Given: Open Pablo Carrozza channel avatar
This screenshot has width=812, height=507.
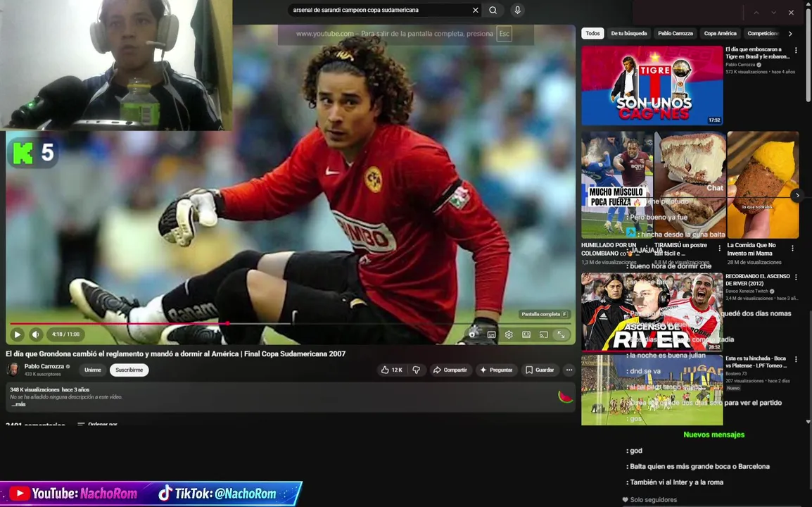Looking at the screenshot, I should point(13,369).
